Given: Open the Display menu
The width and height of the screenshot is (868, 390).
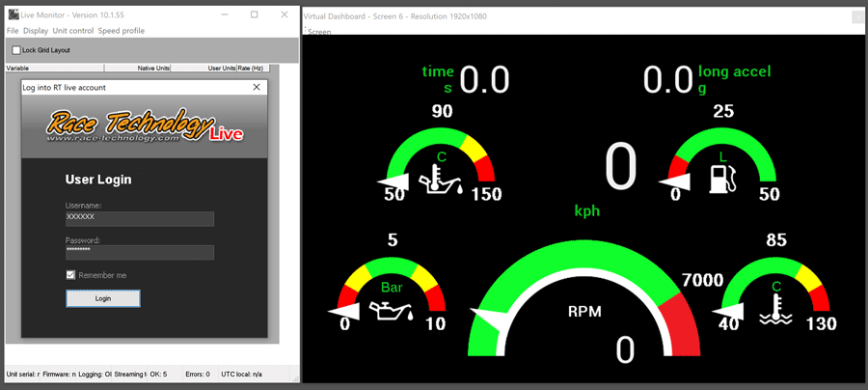Looking at the screenshot, I should click(x=36, y=31).
